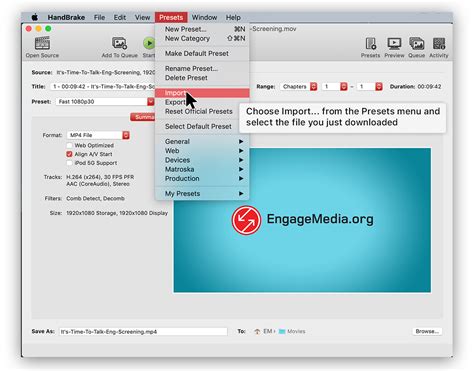Image resolution: width=474 pixels, height=371 pixels.
Task: Show the Queue toolbar icon
Action: (416, 43)
